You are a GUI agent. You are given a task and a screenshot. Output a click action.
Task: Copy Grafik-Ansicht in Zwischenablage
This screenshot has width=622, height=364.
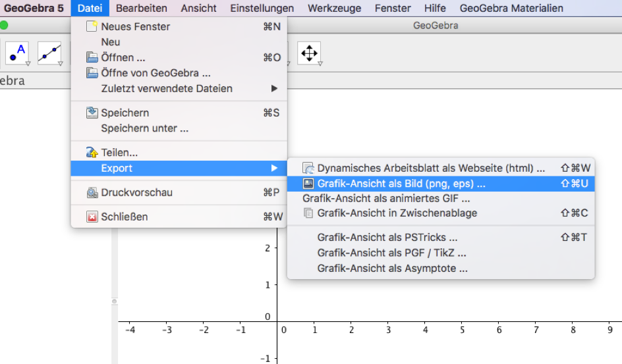coord(397,213)
